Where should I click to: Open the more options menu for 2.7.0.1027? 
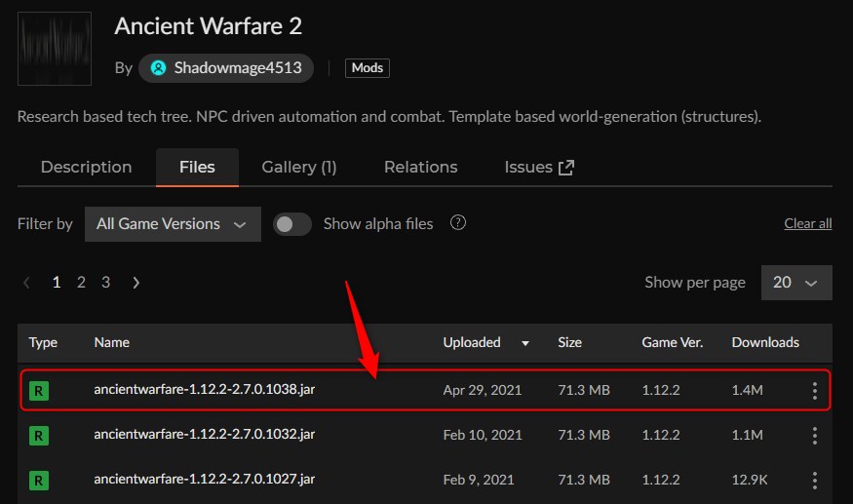point(814,480)
